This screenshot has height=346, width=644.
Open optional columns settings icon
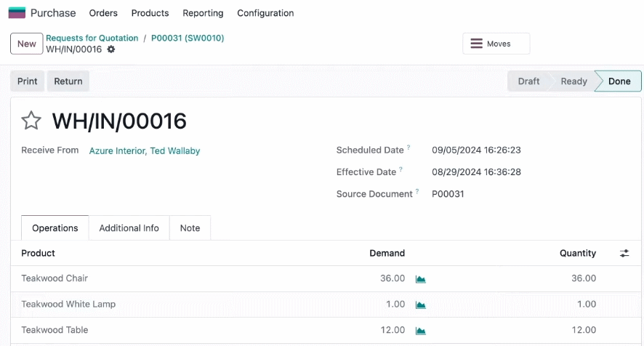[624, 253]
